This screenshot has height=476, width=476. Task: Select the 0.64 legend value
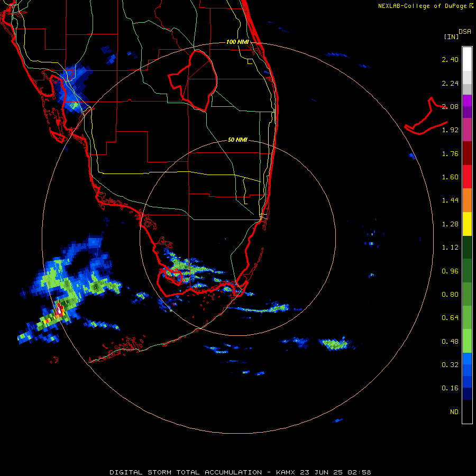pos(450,318)
